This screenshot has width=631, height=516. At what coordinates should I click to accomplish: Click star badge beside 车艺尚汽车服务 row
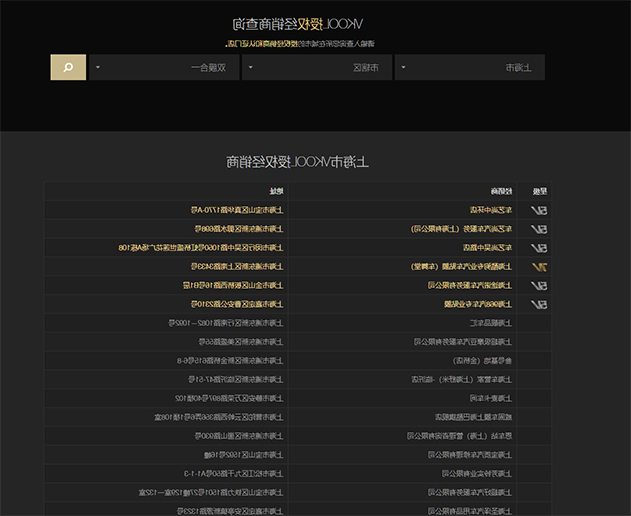(x=538, y=229)
